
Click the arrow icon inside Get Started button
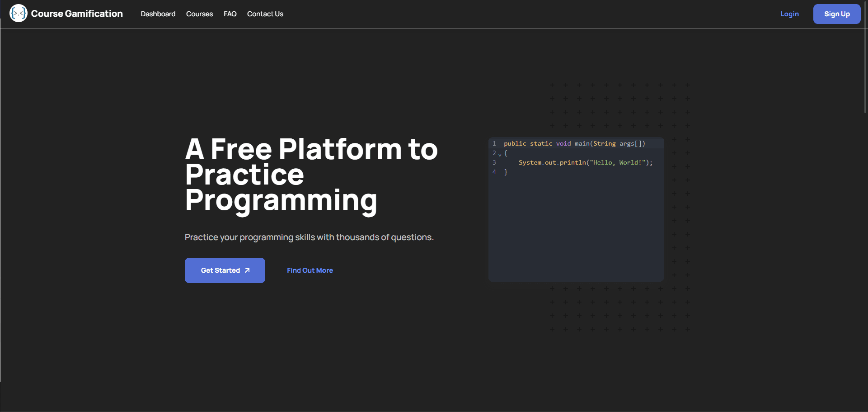coord(247,270)
